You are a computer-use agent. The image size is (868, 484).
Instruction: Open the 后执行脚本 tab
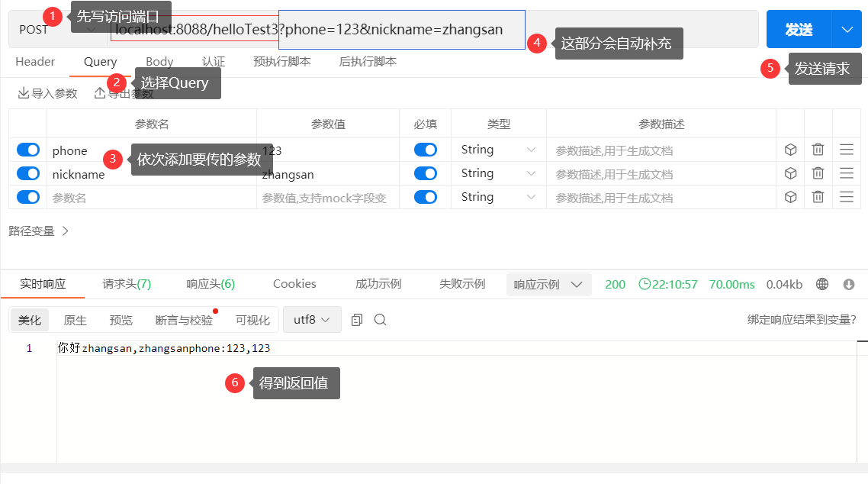(x=368, y=62)
